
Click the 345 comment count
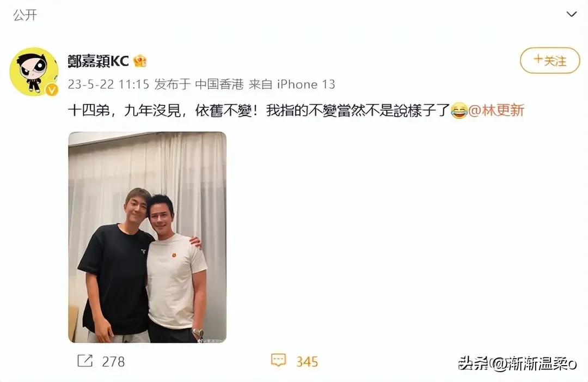[x=307, y=361]
